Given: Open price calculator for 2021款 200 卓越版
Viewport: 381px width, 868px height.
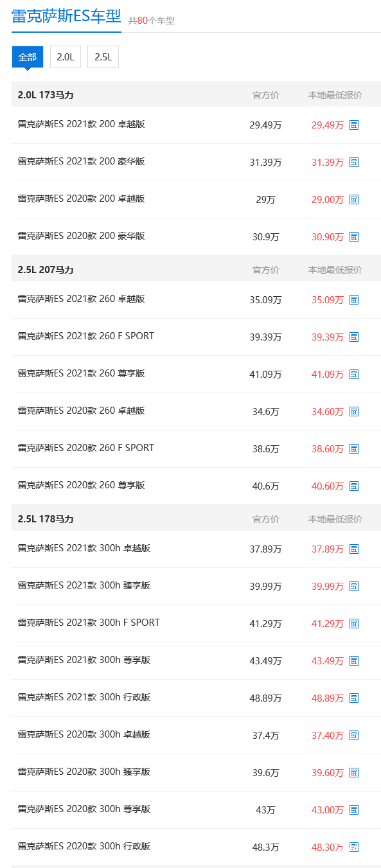Looking at the screenshot, I should click(354, 125).
